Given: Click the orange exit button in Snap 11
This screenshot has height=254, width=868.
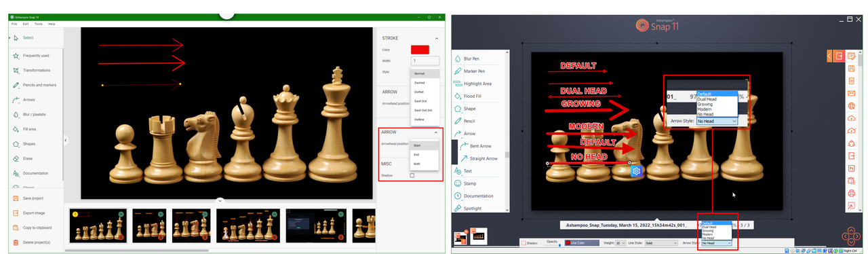Looking at the screenshot, I should [x=839, y=56].
